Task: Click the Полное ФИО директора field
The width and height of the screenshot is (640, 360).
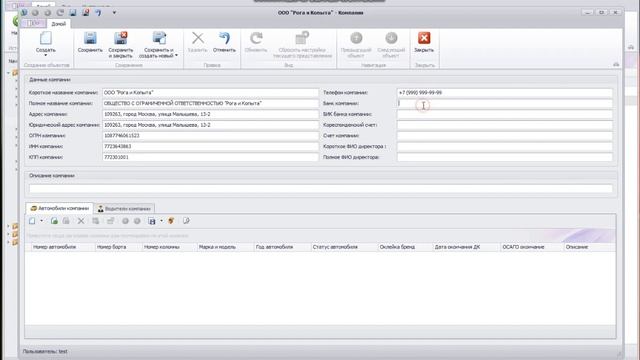Action: coord(504,157)
